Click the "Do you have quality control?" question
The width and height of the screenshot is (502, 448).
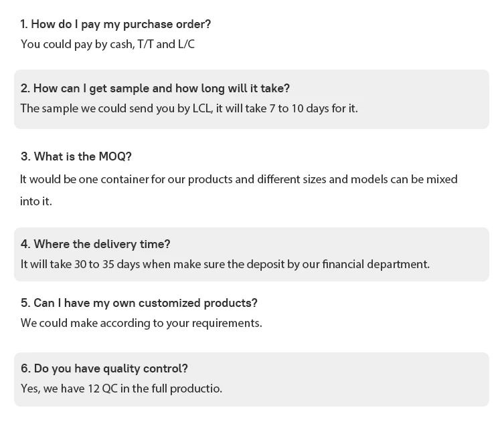pyautogui.click(x=104, y=368)
